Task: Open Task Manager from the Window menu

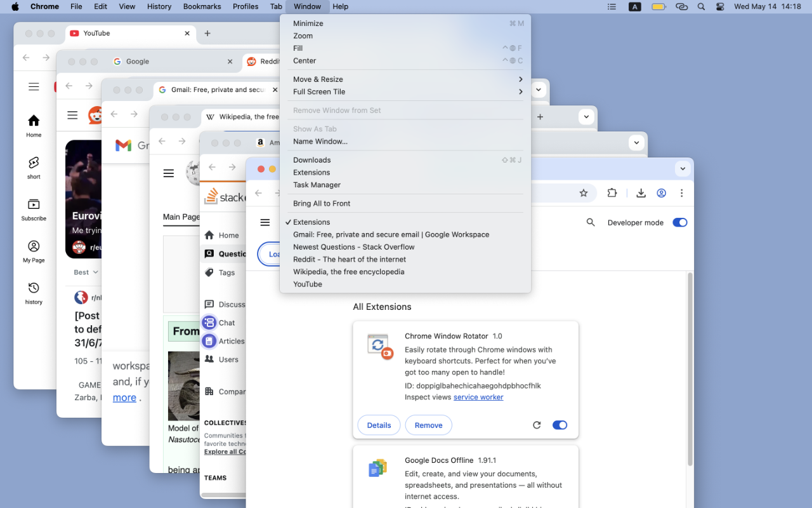Action: point(405,185)
